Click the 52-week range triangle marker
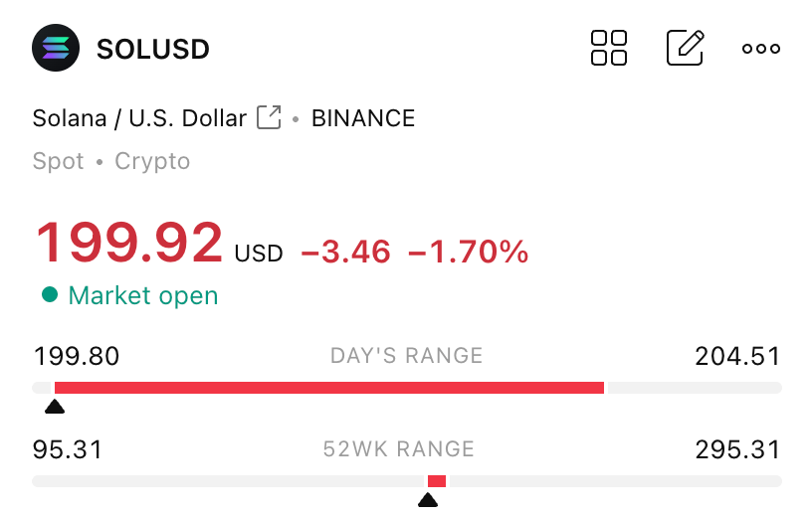The image size is (812, 517). 428,500
